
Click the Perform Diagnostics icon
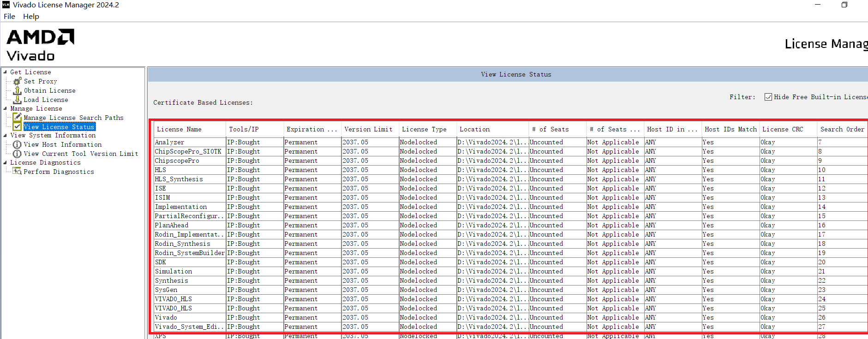(17, 171)
